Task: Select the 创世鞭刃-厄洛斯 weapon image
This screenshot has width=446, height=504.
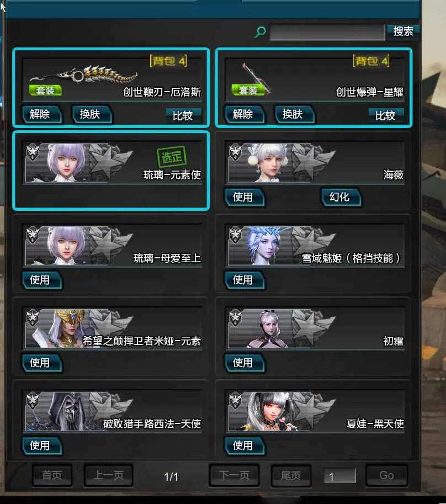Action: click(x=83, y=76)
